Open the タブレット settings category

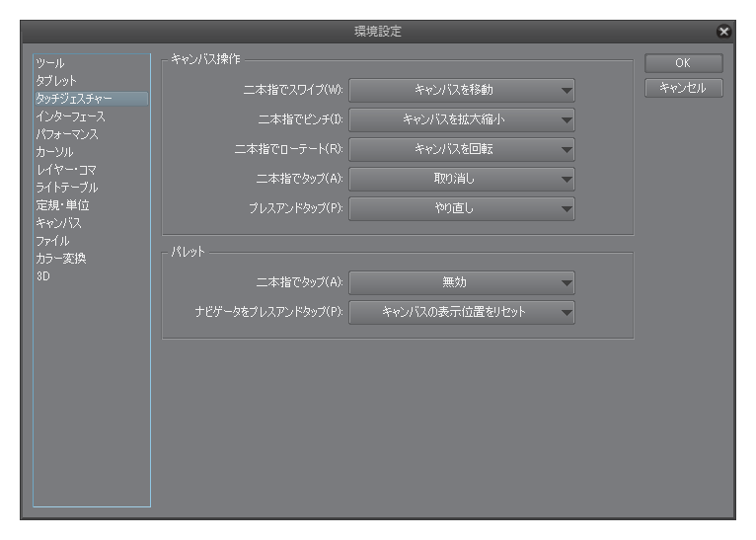tap(56, 81)
